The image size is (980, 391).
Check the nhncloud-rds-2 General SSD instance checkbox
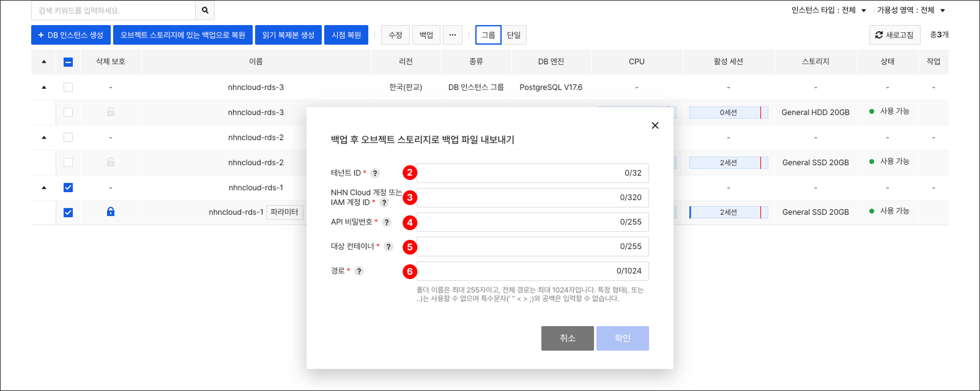(x=68, y=163)
